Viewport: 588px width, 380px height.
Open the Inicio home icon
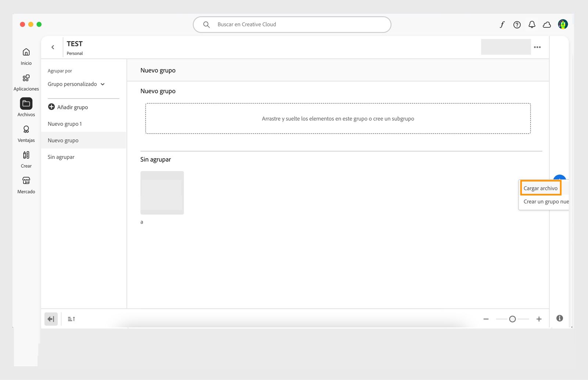26,52
